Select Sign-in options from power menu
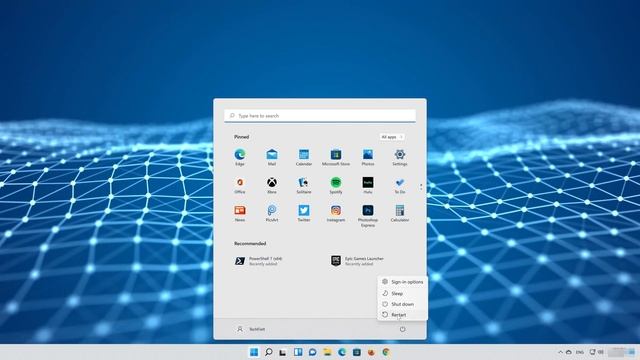Image resolution: width=640 pixels, height=360 pixels. click(402, 282)
